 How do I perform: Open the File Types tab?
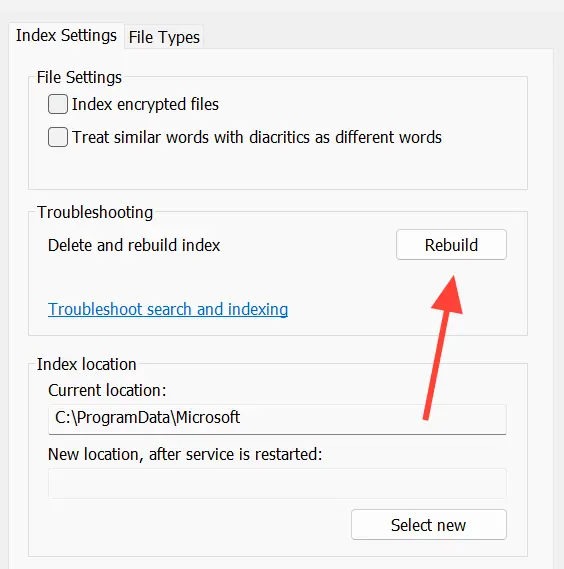164,37
